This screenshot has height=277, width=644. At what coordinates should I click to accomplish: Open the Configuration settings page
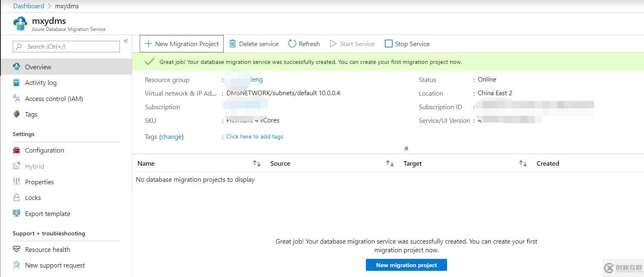44,150
